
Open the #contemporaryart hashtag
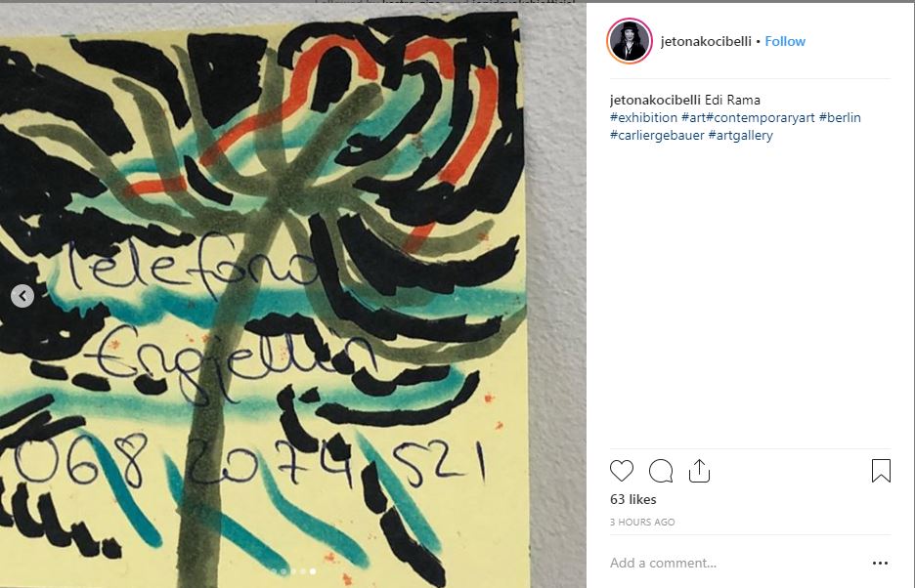click(761, 117)
